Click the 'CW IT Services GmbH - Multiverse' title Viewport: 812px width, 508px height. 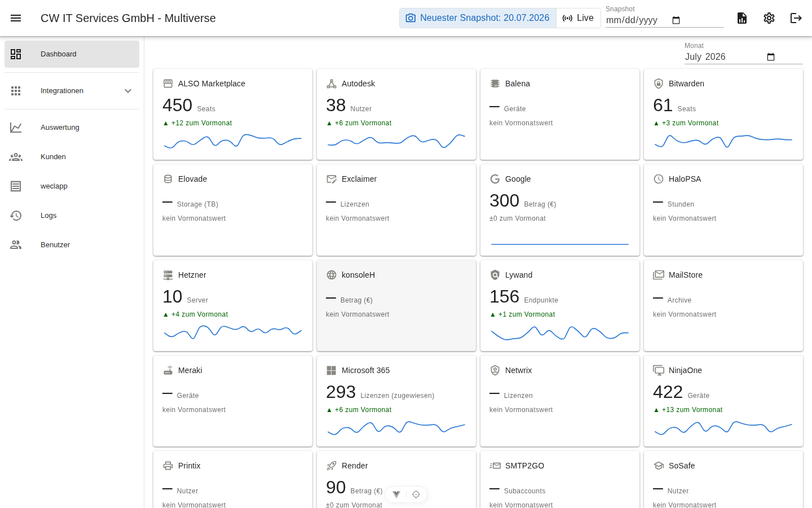(x=128, y=18)
